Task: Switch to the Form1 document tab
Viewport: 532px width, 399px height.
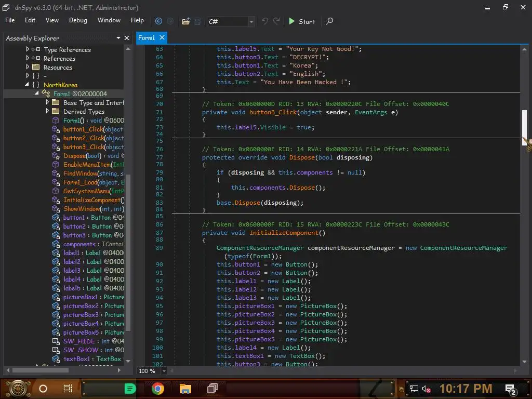Action: 147,38
